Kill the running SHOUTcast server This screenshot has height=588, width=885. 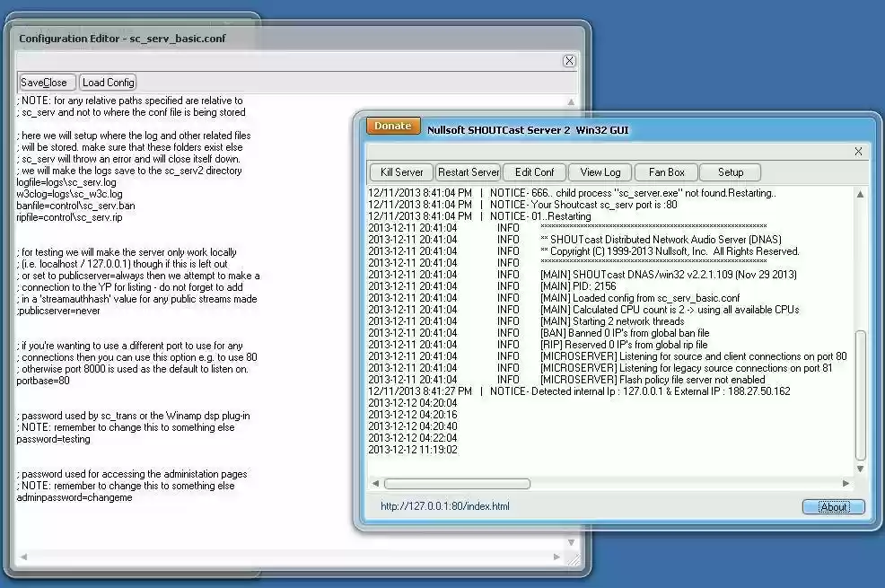pos(400,171)
